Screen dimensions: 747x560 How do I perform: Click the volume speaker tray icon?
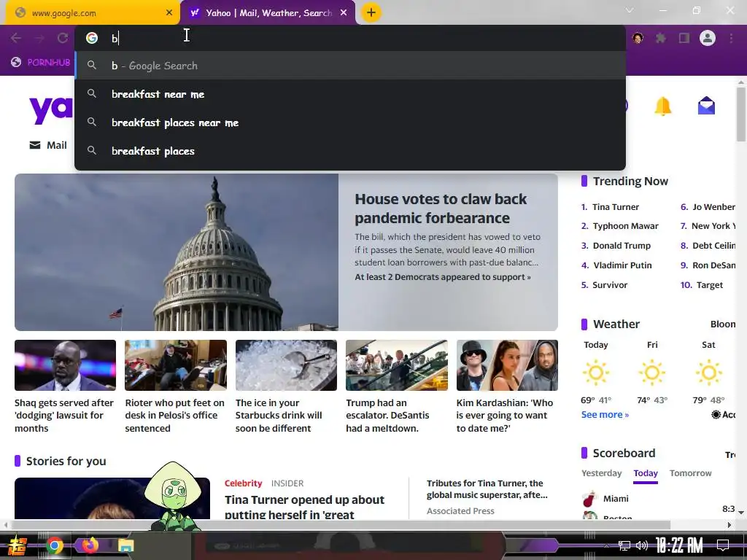coord(642,545)
